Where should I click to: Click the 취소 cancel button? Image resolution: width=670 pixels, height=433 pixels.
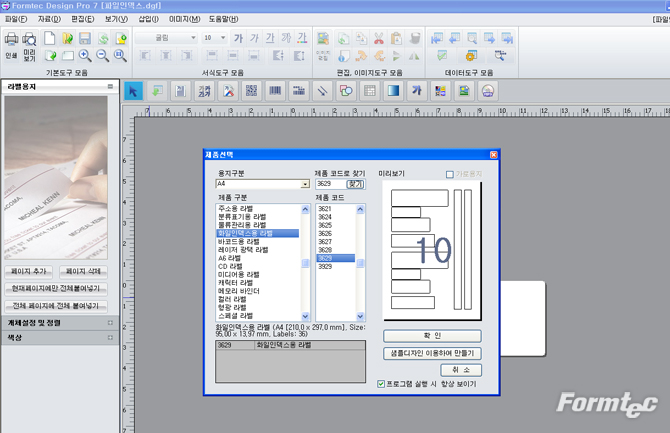[461, 370]
